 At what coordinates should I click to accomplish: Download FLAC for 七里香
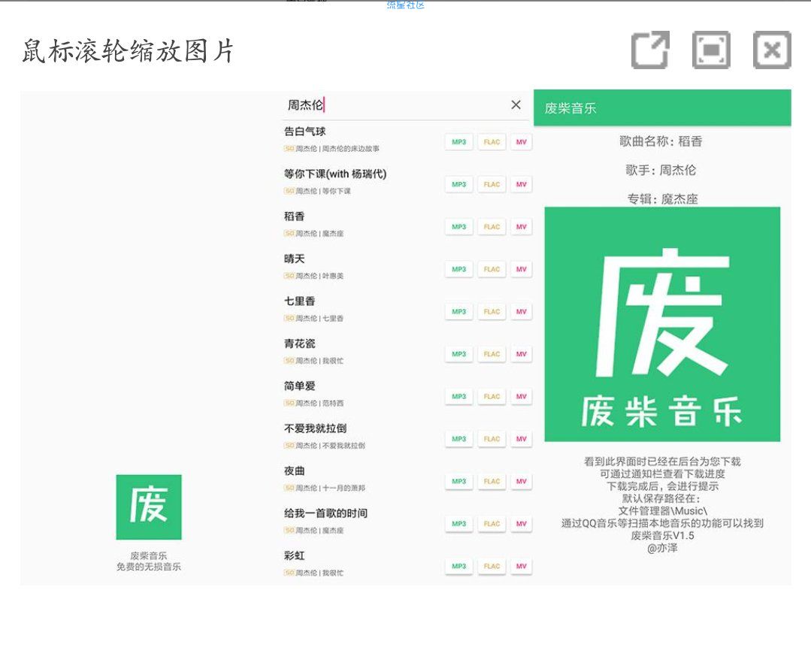point(492,311)
